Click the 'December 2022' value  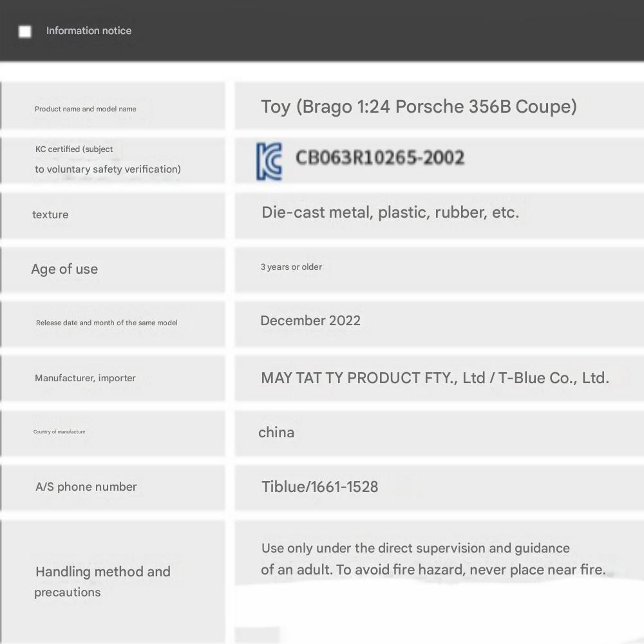click(x=310, y=320)
